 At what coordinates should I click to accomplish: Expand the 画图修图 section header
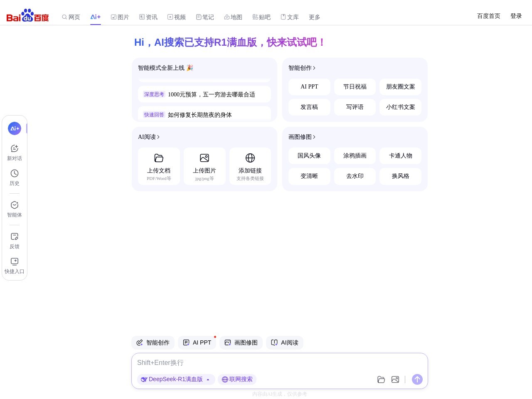[302, 137]
